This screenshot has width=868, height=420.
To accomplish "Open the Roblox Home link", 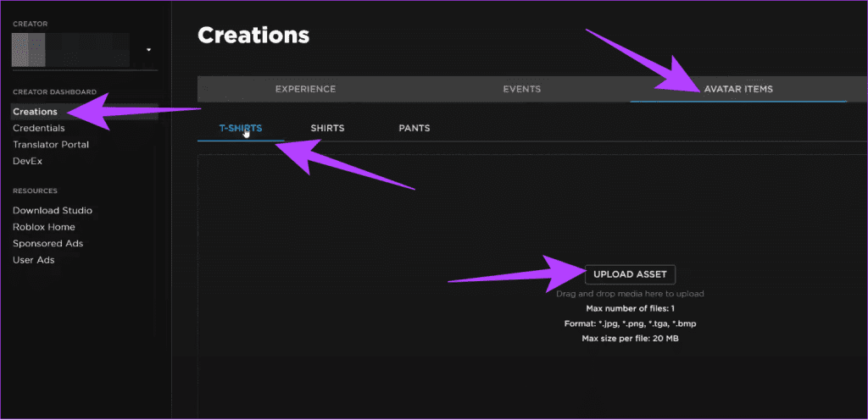I will point(43,227).
